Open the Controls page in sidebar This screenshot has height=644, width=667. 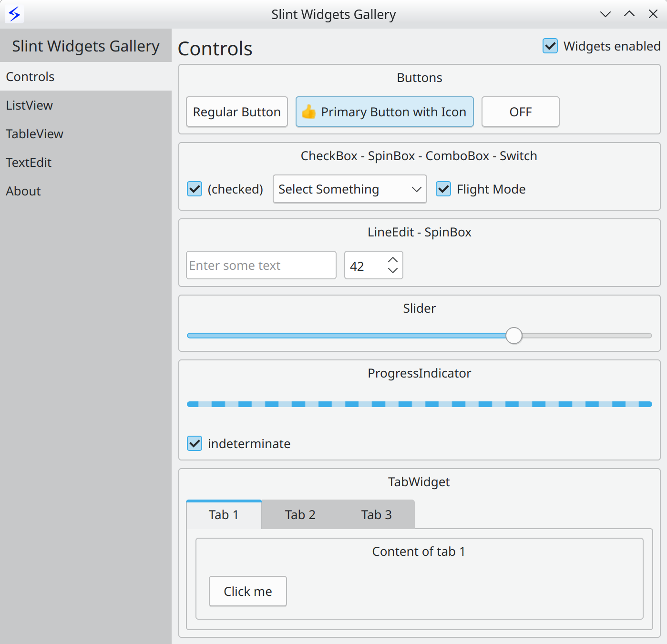[x=86, y=76]
